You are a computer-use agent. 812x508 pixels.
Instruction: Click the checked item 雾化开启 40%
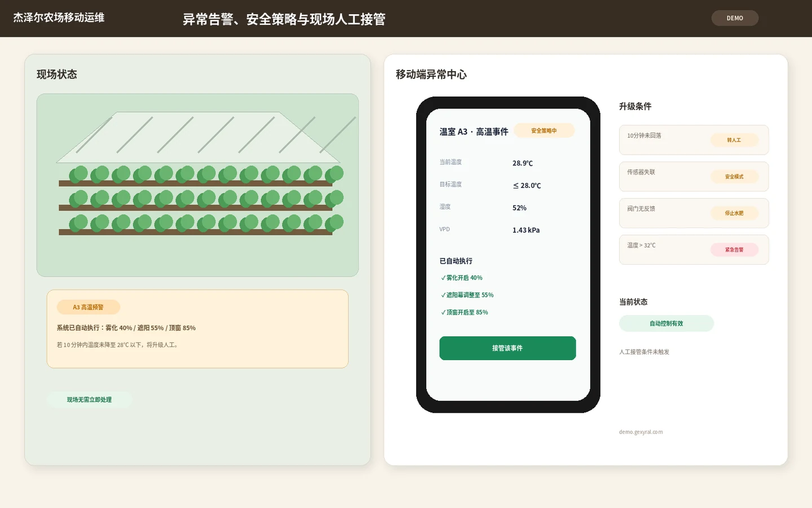tap(461, 278)
